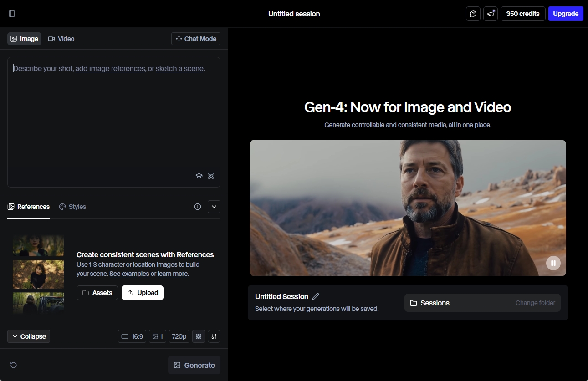The image size is (588, 381).
Task: Open the 'learn more' link
Action: (x=173, y=274)
